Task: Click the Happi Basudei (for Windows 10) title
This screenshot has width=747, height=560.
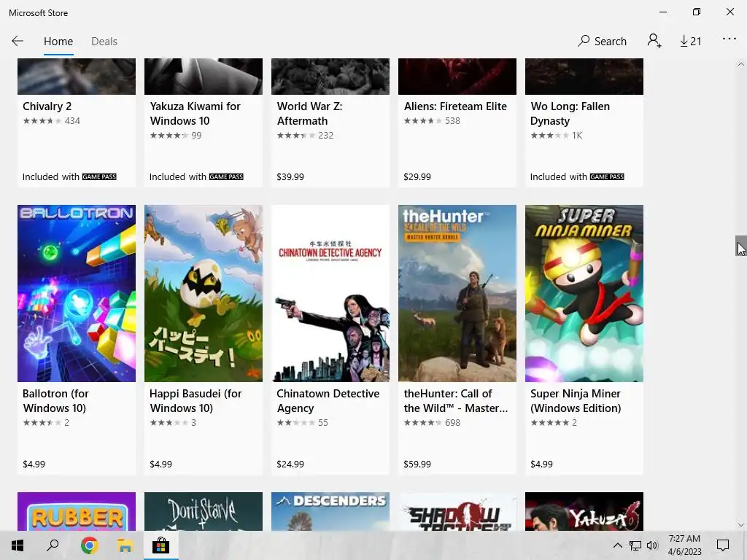Action: [x=196, y=400]
